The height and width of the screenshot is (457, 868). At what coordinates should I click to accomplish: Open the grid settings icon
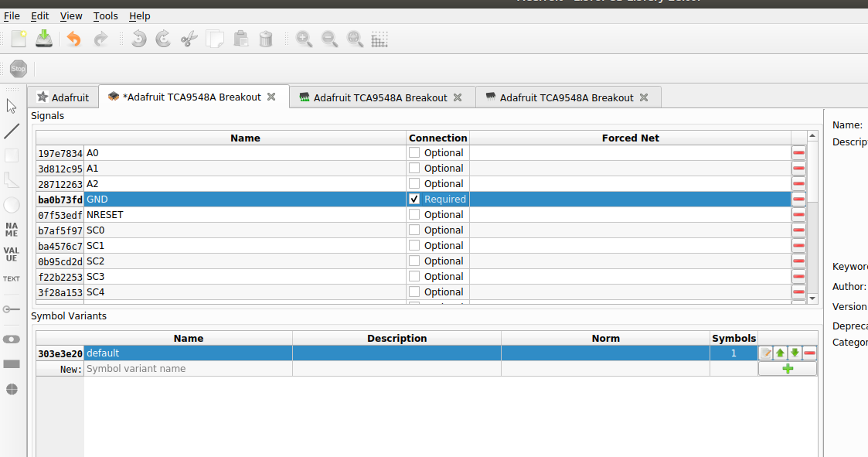click(x=380, y=39)
